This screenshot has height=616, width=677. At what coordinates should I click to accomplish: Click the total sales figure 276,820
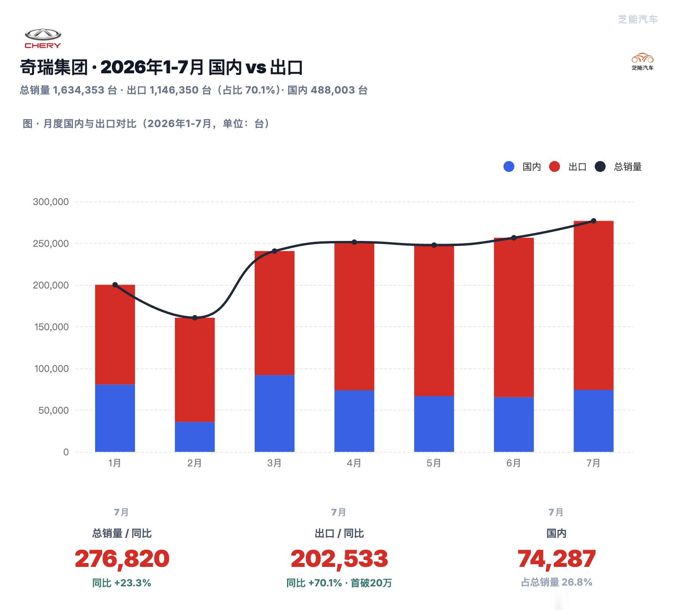[x=122, y=559]
